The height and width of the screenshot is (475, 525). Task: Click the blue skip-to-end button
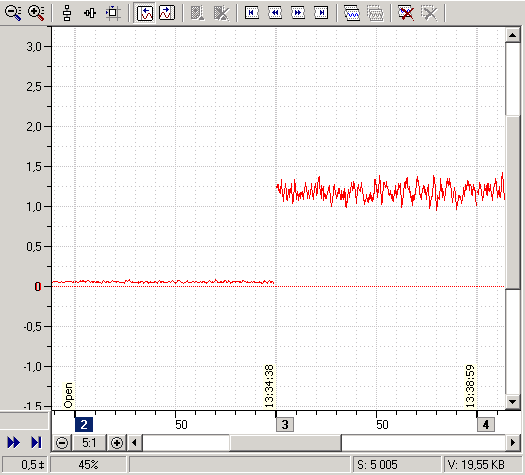(x=36, y=443)
